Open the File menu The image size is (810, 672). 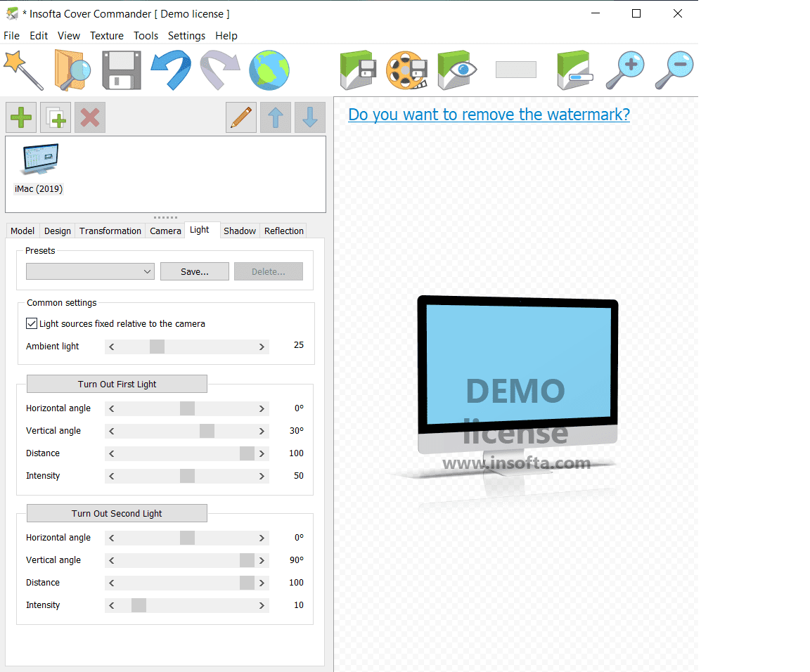[x=11, y=36]
